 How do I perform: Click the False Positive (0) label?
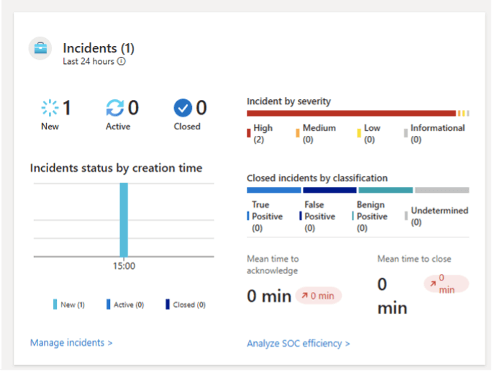[320, 216]
